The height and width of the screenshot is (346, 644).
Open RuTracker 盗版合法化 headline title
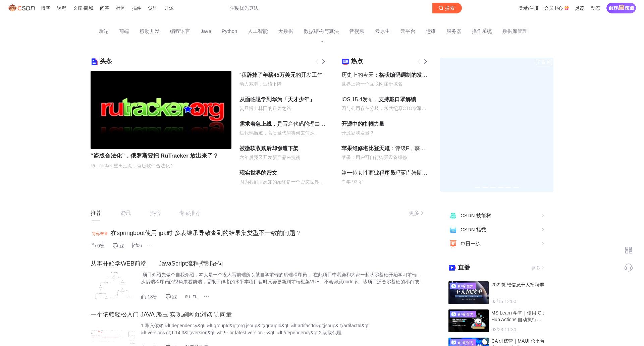[154, 156]
